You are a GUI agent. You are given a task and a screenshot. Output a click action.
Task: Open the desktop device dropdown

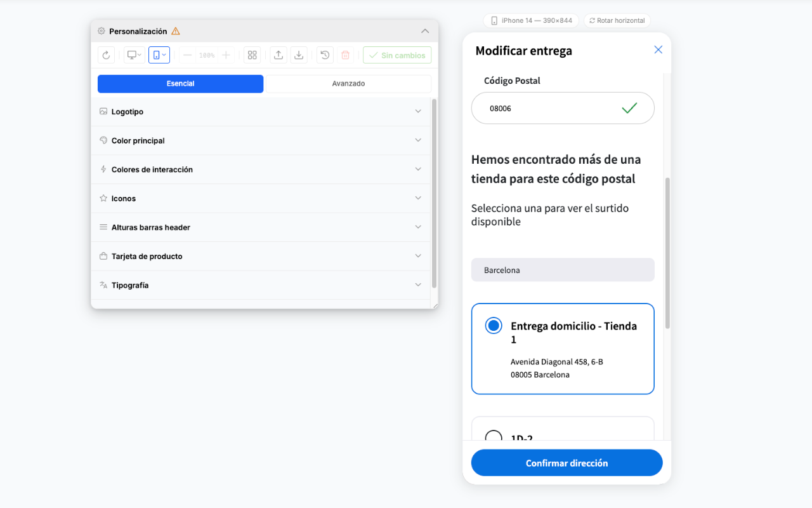tap(134, 55)
